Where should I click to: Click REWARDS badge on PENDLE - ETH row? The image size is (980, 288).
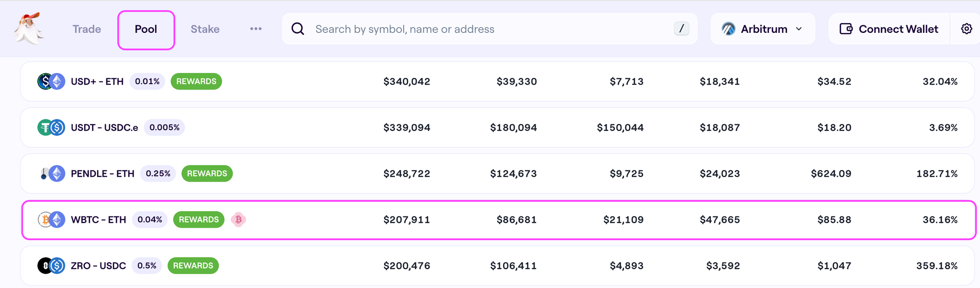tap(207, 173)
